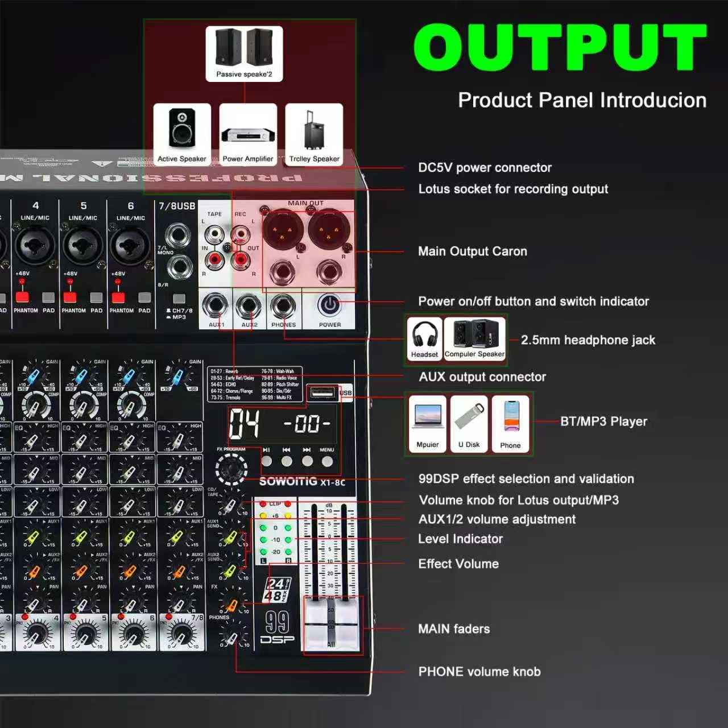Click the next track button

pos(307,461)
